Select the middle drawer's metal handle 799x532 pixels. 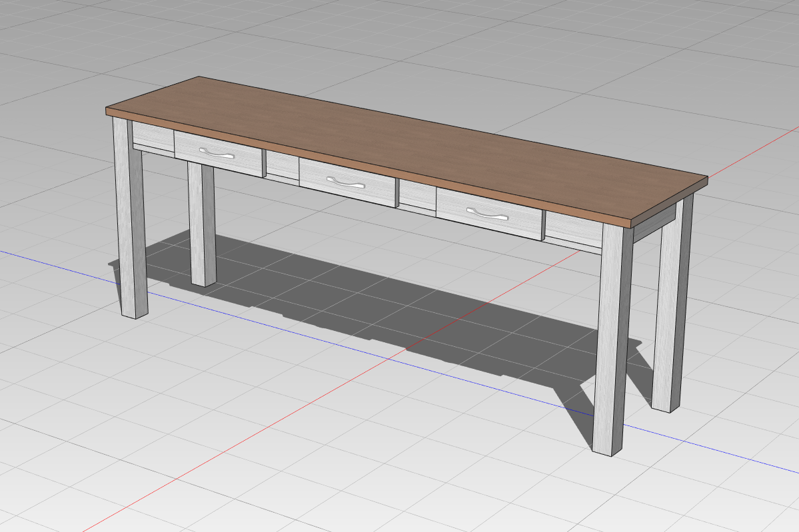346,182
